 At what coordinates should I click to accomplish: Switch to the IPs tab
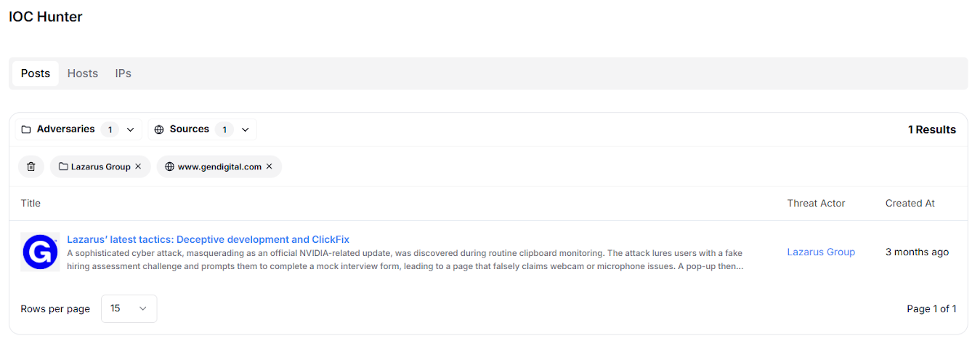[x=123, y=73]
